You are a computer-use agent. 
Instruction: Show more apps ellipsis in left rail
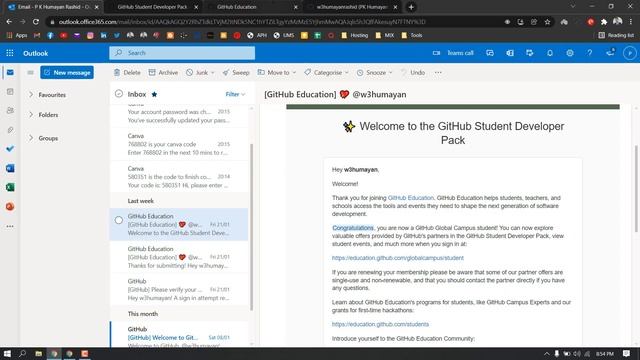pos(10,226)
